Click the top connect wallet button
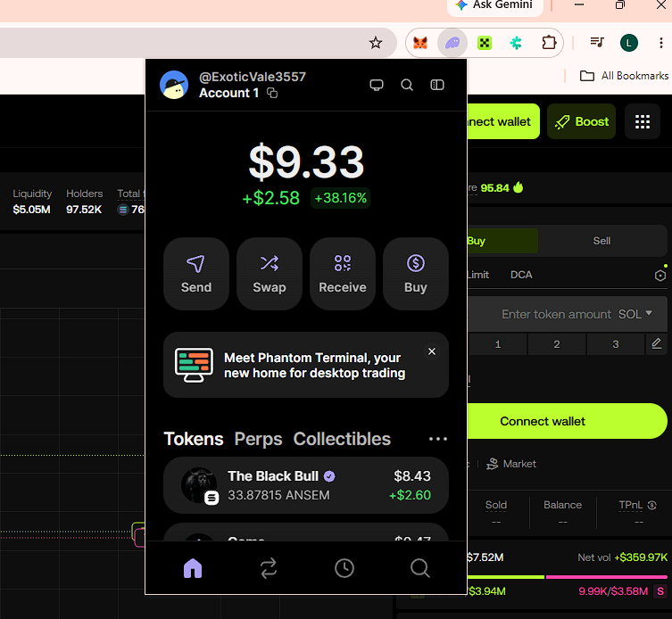 point(502,121)
